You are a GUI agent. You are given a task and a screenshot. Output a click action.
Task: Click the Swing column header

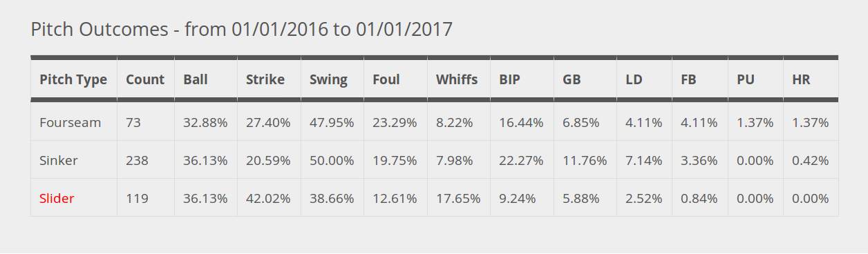click(328, 79)
